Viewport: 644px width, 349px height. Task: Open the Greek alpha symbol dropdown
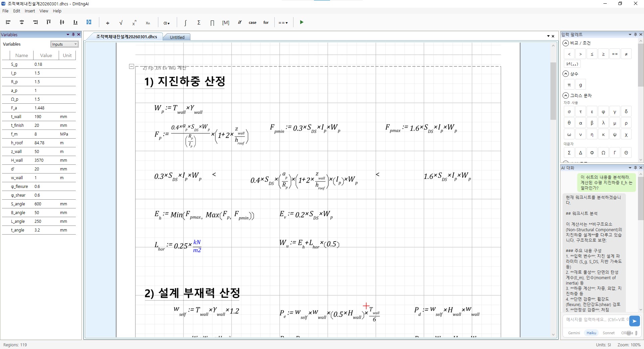[166, 22]
